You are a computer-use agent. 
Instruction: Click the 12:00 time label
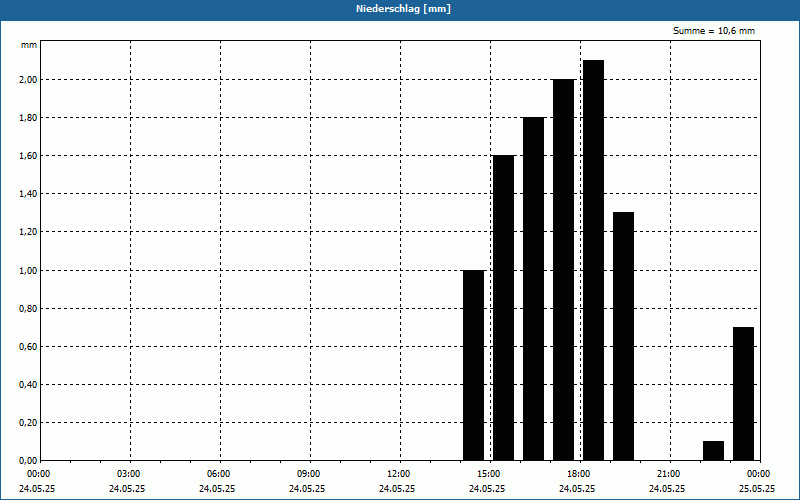click(399, 474)
